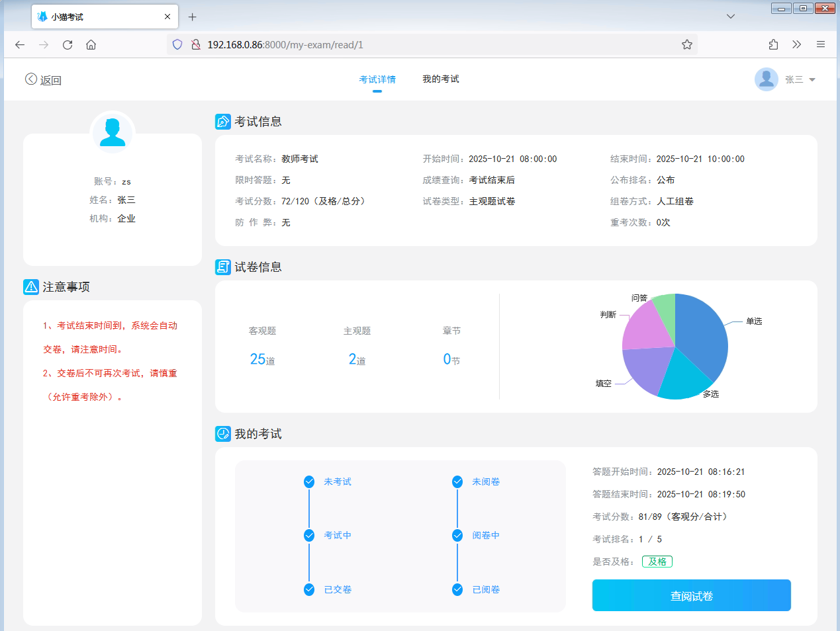Click the back arrow icon beside 返回
This screenshot has height=631, width=840.
point(31,79)
